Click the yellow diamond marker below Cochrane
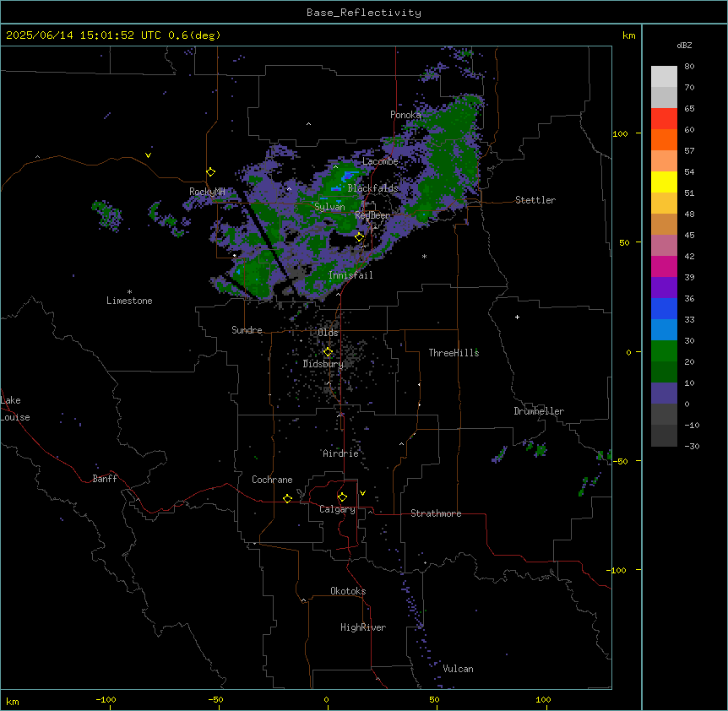Image resolution: width=728 pixels, height=711 pixels. point(287,498)
